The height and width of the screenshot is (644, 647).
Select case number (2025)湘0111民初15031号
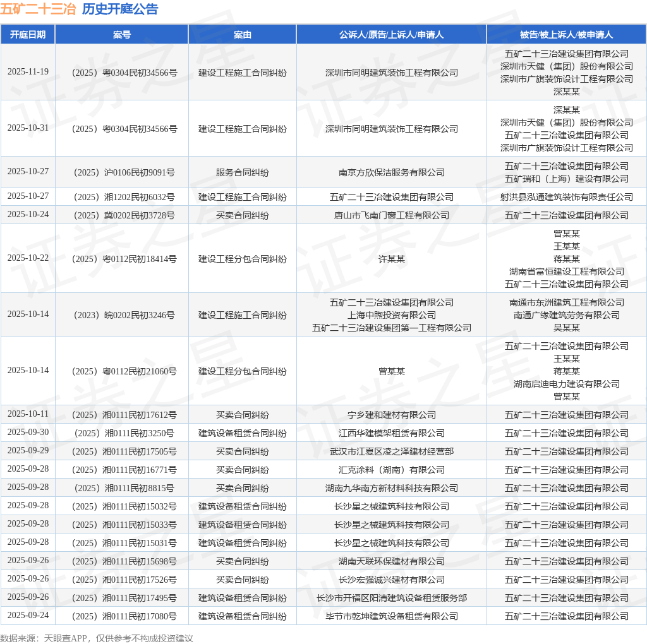pos(124,543)
